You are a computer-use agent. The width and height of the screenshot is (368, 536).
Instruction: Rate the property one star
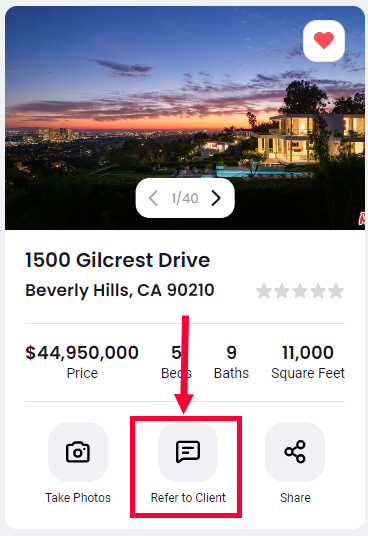coord(264,291)
